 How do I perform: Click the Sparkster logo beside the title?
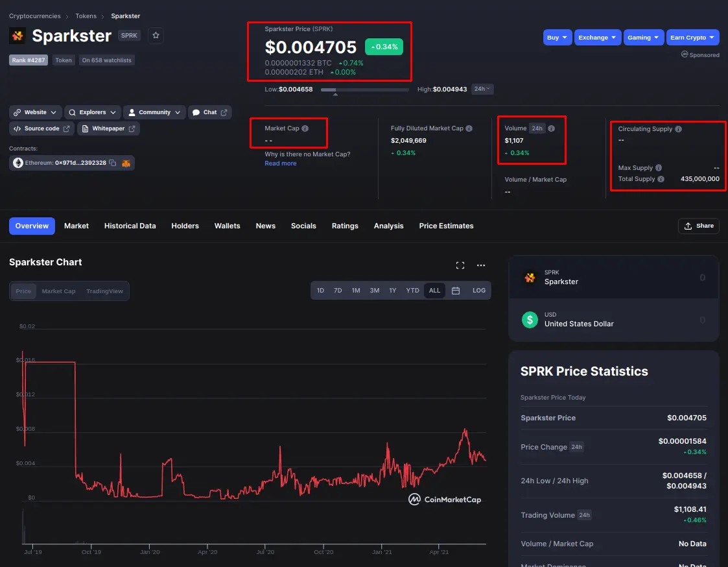pos(18,36)
